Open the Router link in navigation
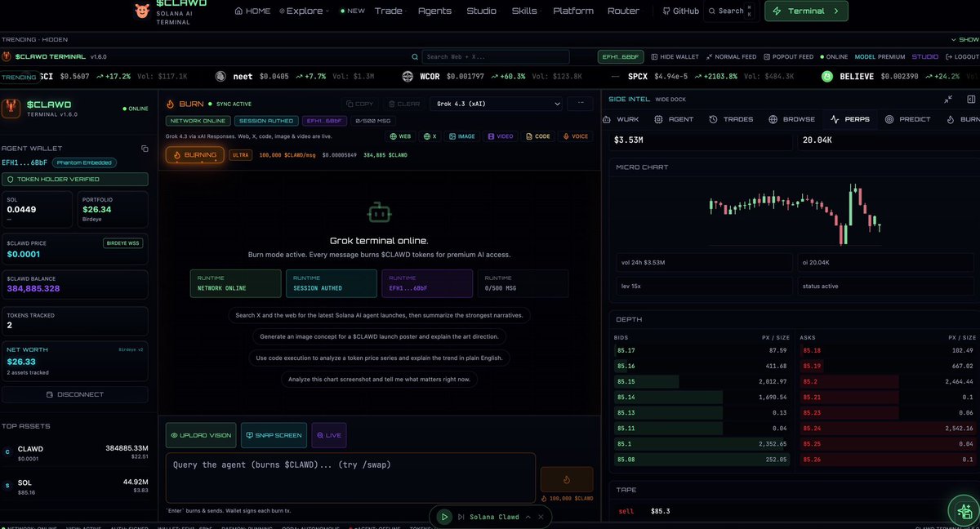980x529 pixels. click(623, 11)
